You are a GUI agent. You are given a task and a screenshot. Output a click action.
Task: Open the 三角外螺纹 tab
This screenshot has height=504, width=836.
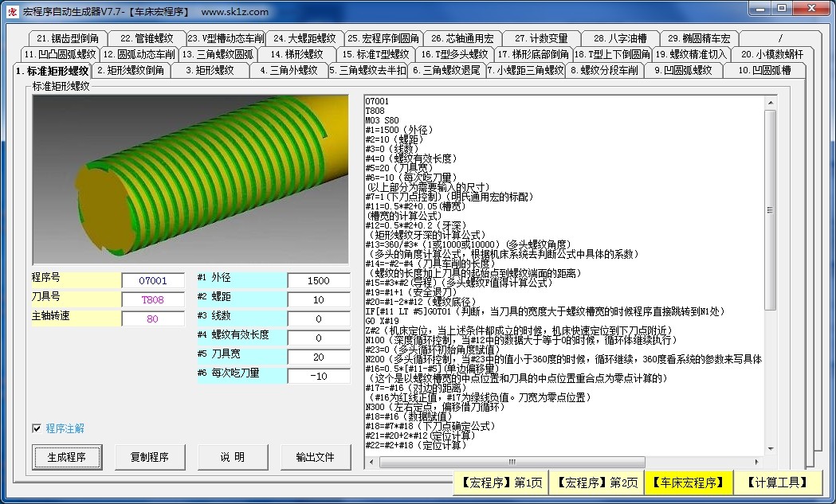(x=288, y=70)
